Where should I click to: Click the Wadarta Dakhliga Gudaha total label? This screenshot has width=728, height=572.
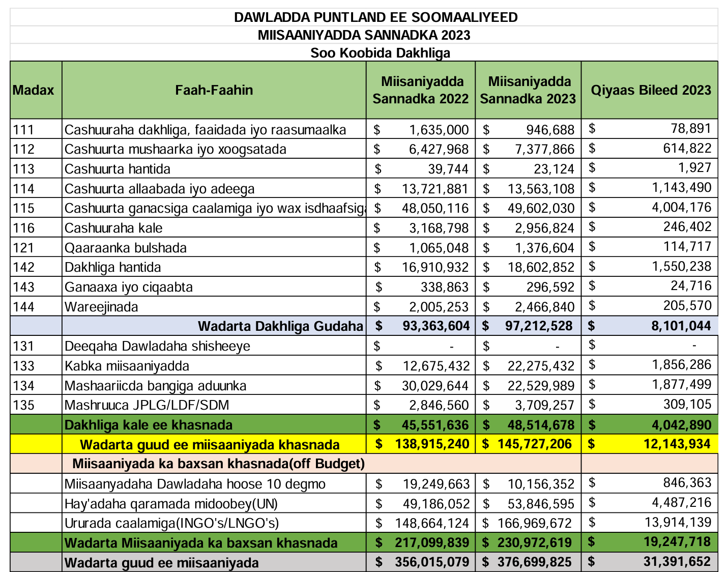tap(280, 326)
